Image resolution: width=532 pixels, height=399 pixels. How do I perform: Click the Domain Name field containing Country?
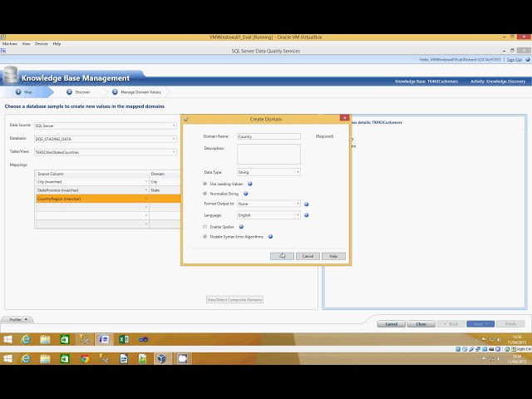click(268, 136)
